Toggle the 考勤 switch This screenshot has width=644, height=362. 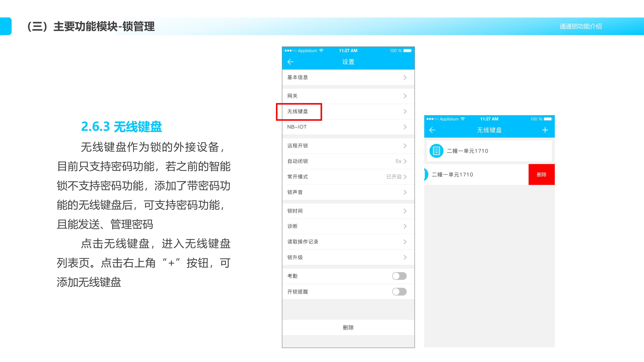[399, 276]
